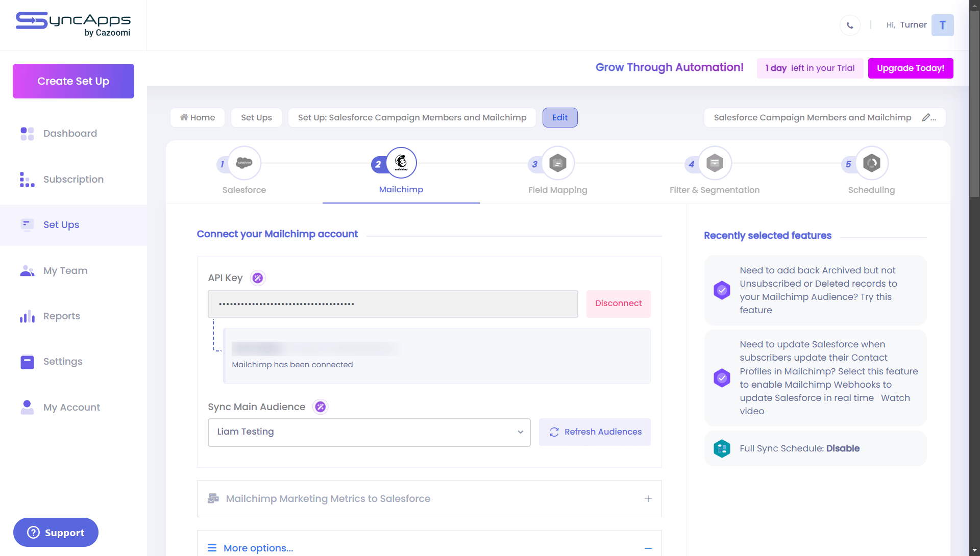Open My Account page
The width and height of the screenshot is (980, 556).
pyautogui.click(x=72, y=408)
